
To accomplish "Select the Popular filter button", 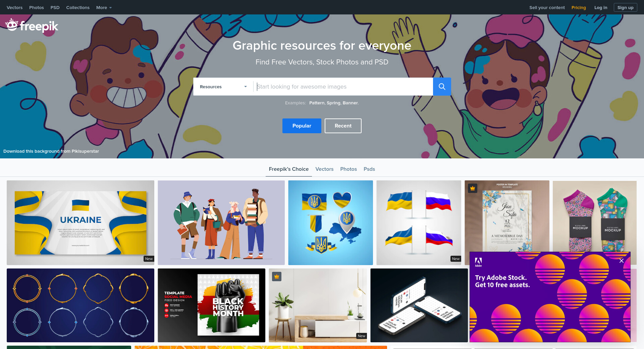I will 302,126.
